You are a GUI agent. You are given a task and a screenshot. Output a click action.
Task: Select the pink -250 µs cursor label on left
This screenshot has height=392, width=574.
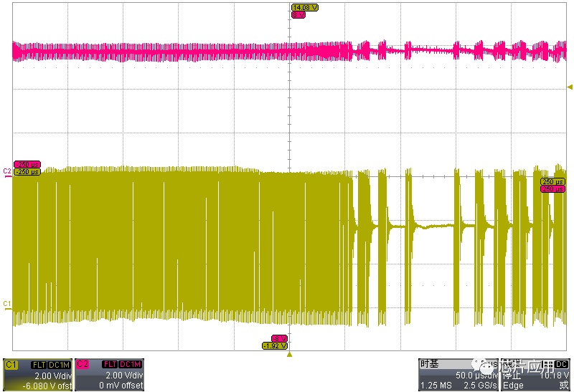pos(27,164)
